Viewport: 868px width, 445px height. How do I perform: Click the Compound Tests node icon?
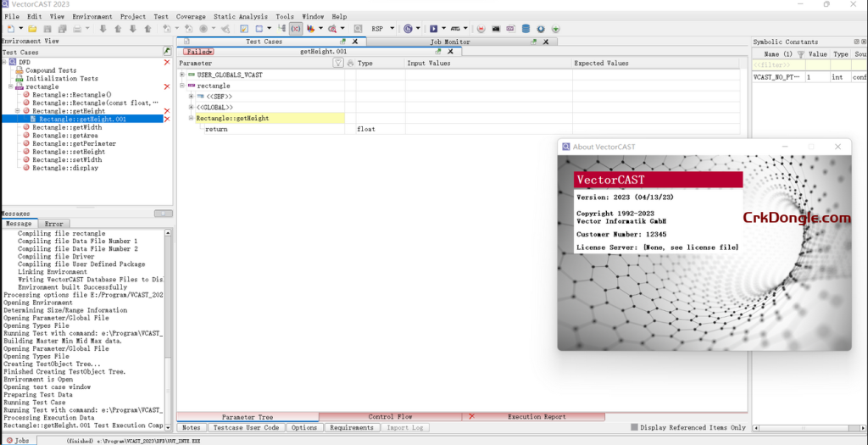[19, 70]
